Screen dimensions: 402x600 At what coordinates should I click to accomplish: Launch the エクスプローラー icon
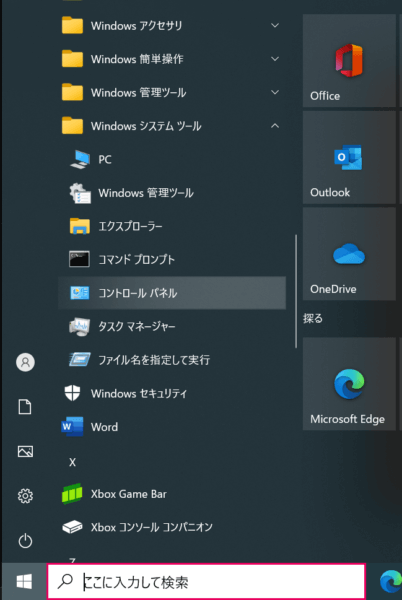[x=80, y=226]
